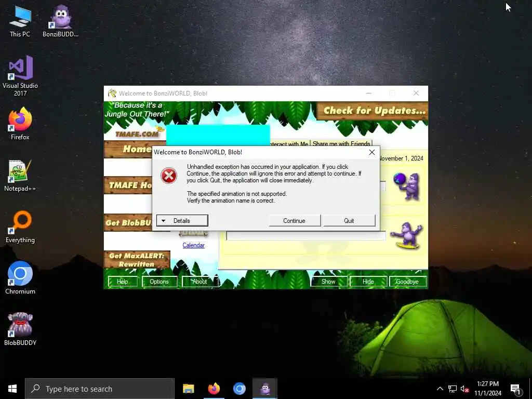Select the BlobBUDDY desktop shortcut
The width and height of the screenshot is (532, 399).
coord(20,329)
